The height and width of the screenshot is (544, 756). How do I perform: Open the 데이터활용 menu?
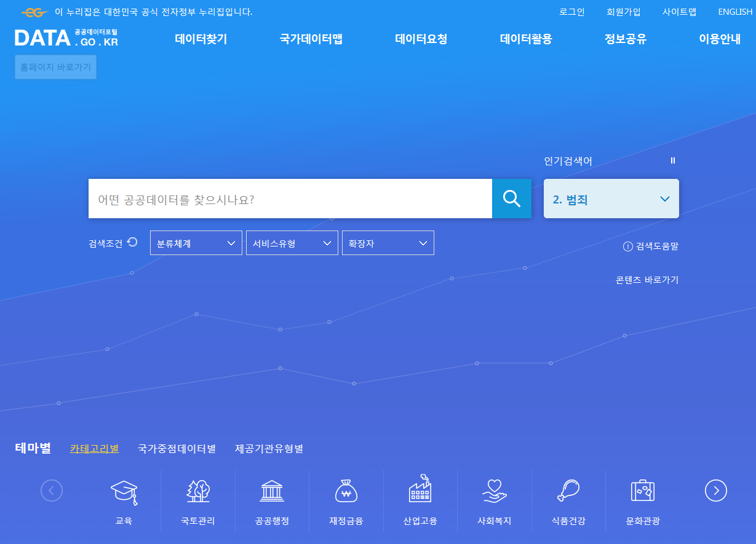(x=527, y=39)
